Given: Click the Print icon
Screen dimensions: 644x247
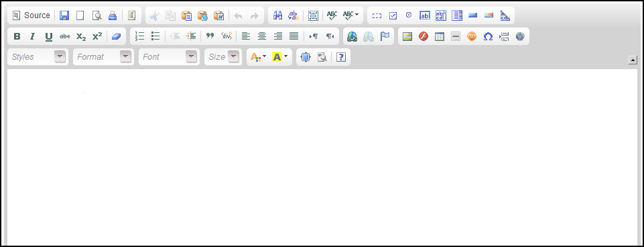Looking at the screenshot, I should (x=113, y=15).
